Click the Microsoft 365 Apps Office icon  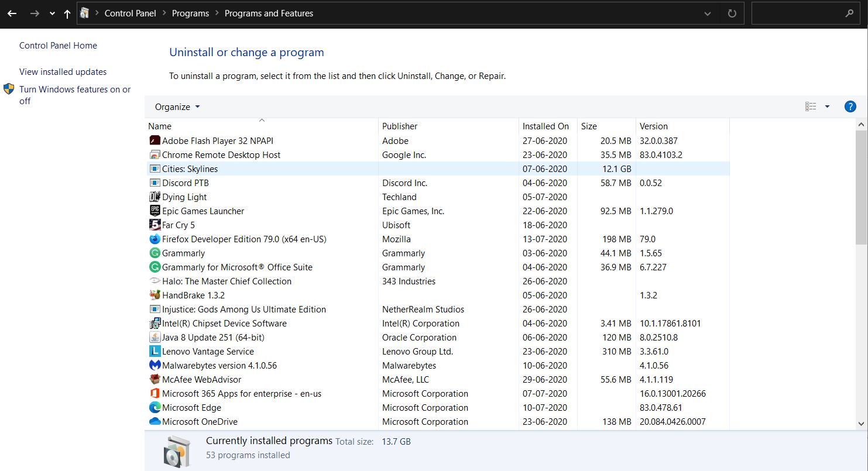155,393
